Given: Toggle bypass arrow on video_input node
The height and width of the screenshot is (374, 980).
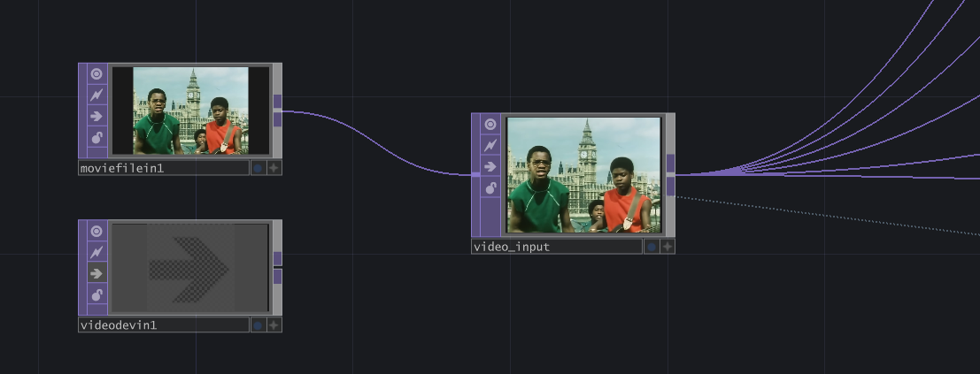Looking at the screenshot, I should 490,166.
